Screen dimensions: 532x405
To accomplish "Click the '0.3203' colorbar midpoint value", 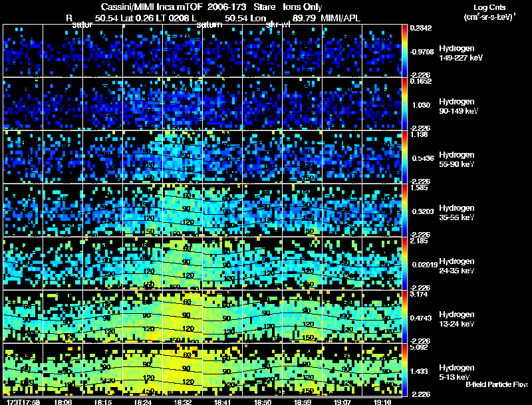I will click(423, 211).
